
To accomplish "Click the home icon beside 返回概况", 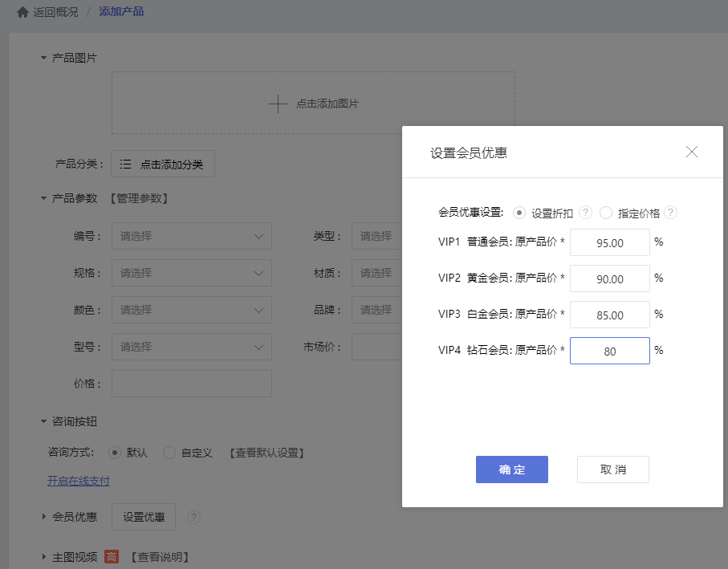I will click(22, 12).
